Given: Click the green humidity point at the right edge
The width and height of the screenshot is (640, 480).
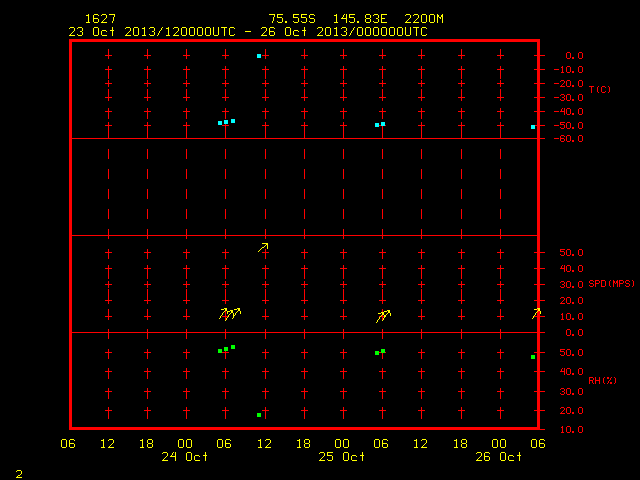Looking at the screenshot, I should [x=533, y=357].
